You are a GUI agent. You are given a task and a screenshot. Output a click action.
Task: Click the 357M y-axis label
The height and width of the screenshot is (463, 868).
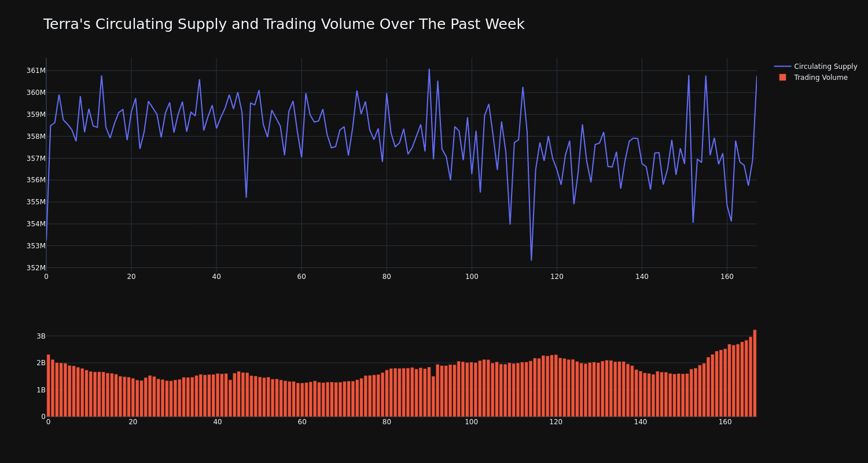click(36, 158)
